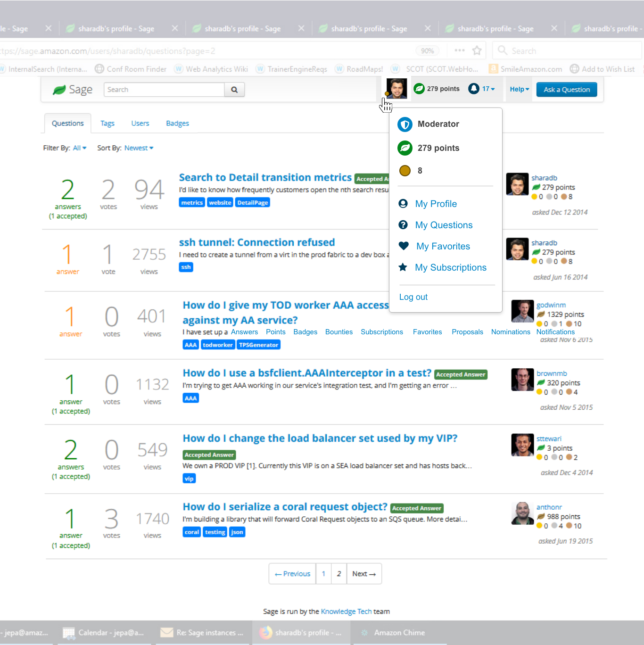Viewport: 644px width, 645px height.
Task: Click anthonr's avatar thumbnail
Action: click(522, 513)
